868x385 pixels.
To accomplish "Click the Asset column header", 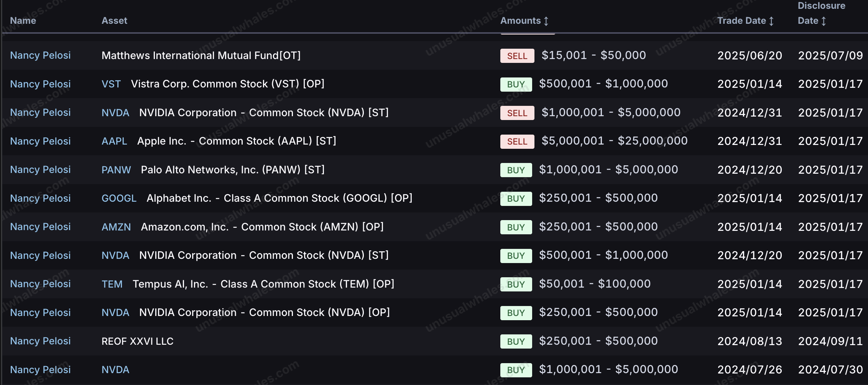I will point(114,21).
